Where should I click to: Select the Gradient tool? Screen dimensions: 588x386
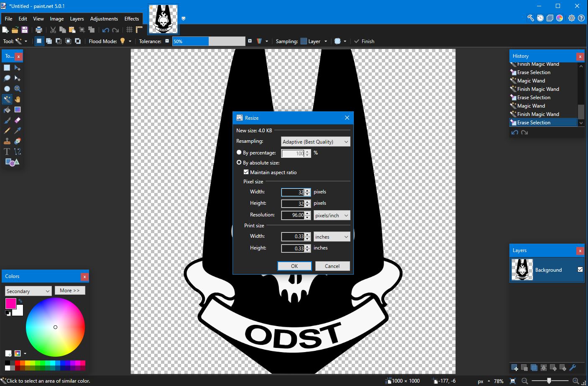pos(18,110)
